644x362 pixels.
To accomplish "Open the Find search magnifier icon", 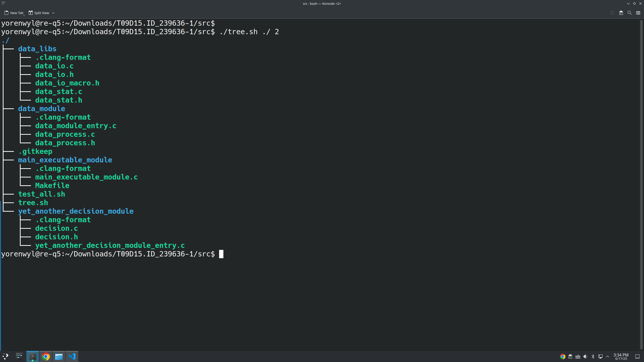I will click(x=629, y=13).
